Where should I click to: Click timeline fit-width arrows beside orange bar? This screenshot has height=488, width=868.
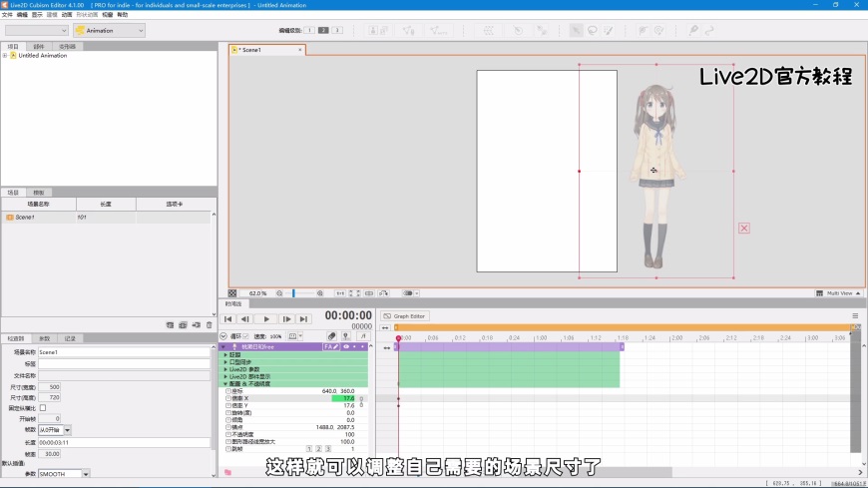pos(385,328)
